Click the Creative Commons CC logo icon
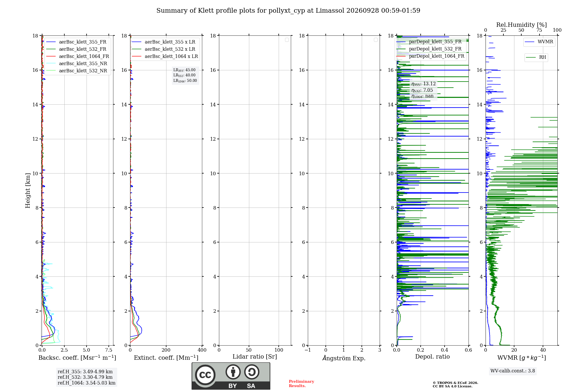Viewport: 577px width, 392px height. click(205, 375)
